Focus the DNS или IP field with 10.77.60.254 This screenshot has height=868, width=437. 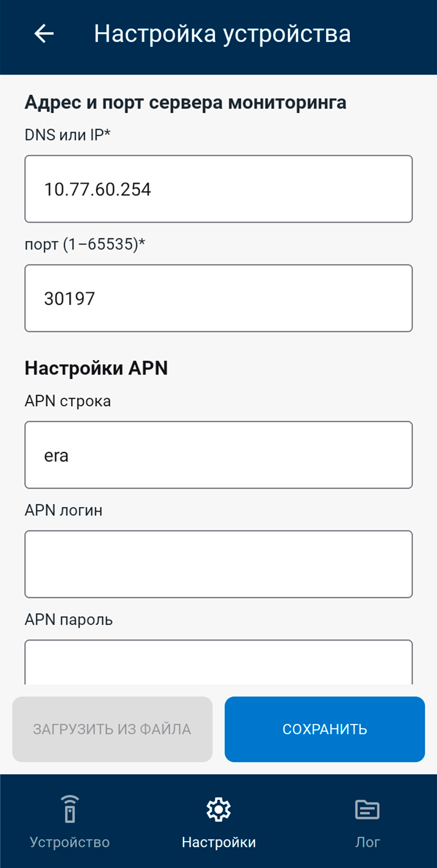tap(218, 189)
